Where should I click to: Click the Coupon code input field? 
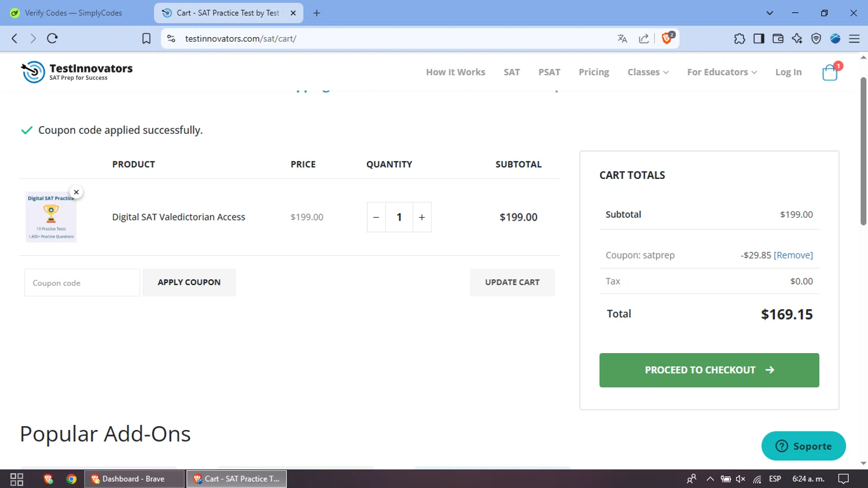(x=82, y=282)
